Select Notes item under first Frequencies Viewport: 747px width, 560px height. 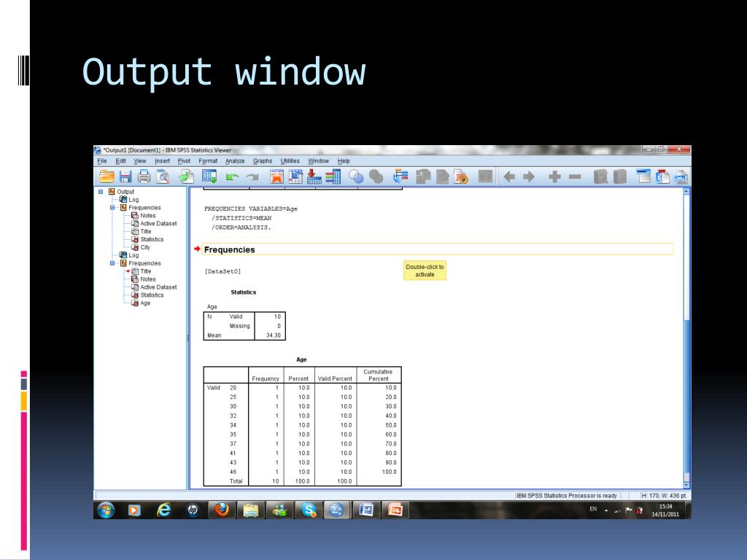pyautogui.click(x=144, y=216)
